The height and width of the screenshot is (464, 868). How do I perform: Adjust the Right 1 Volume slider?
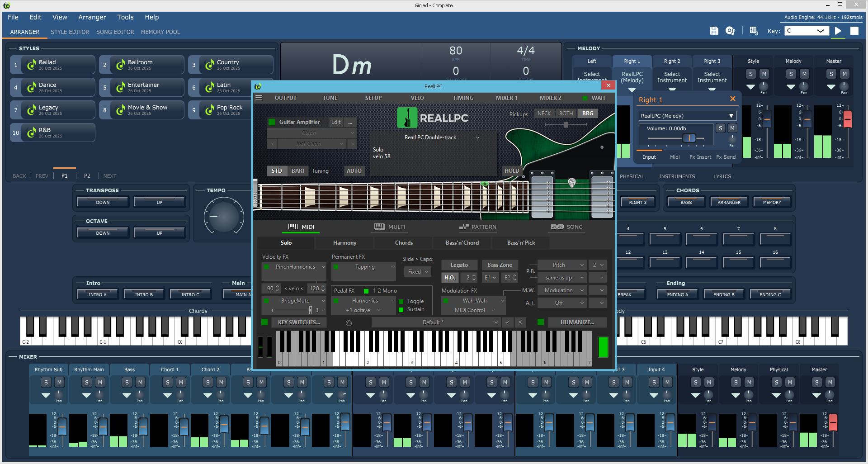[x=689, y=138]
